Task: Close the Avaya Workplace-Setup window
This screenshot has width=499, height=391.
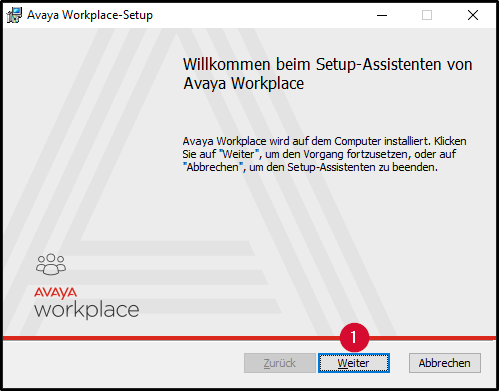Action: pos(473,15)
